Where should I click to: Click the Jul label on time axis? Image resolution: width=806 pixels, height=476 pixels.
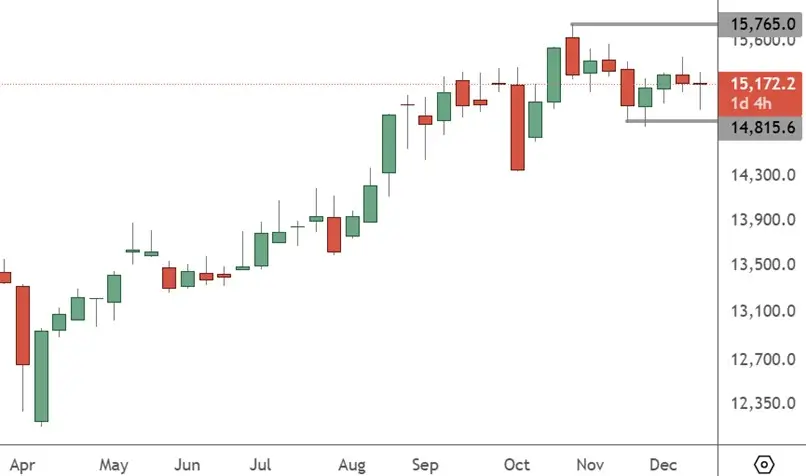point(260,465)
